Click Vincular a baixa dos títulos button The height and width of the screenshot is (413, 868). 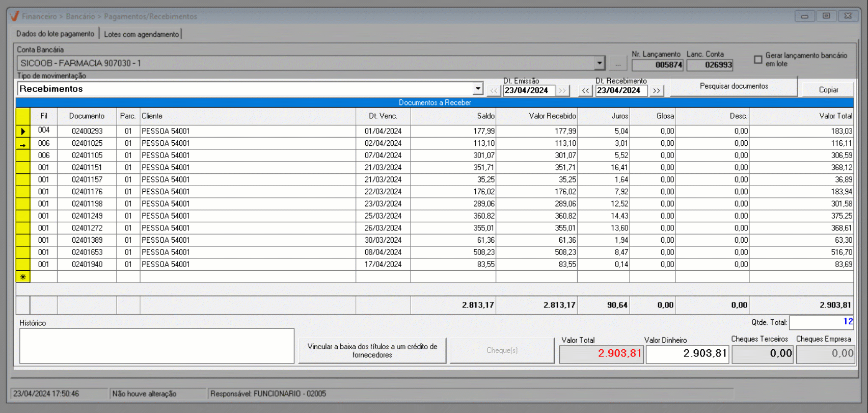click(372, 350)
